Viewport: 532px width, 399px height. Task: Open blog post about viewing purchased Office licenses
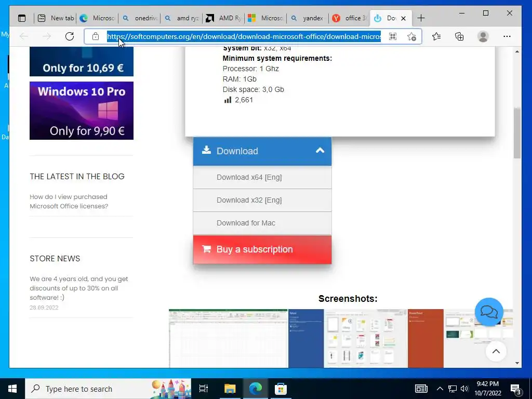coord(69,202)
